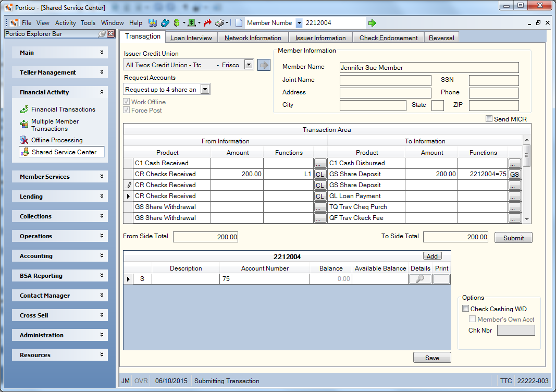Image resolution: width=556 pixels, height=392 pixels.
Task: Switch to the Check Endorsement tab
Action: tap(388, 38)
